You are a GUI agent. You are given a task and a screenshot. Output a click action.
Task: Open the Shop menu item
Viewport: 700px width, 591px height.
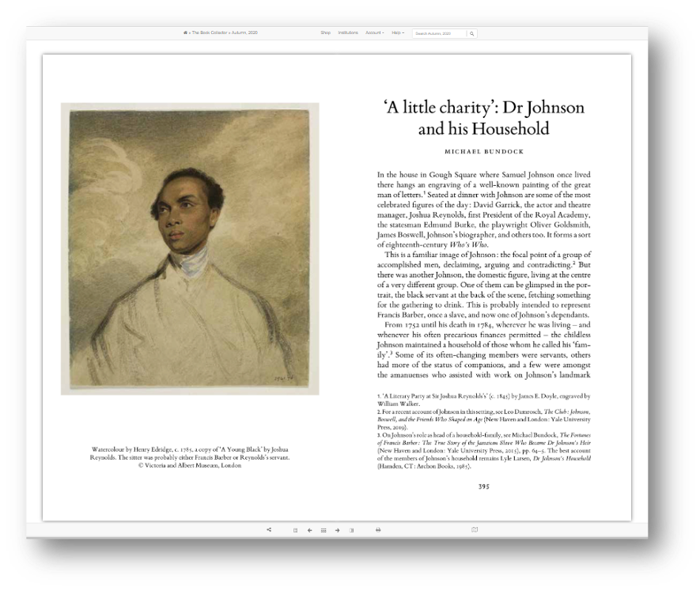(x=325, y=32)
